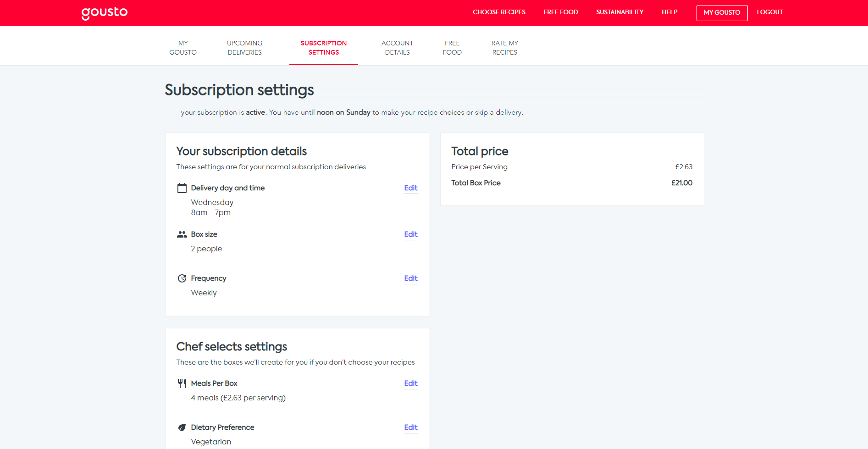Click the 'Weekly' frequency value

(204, 293)
